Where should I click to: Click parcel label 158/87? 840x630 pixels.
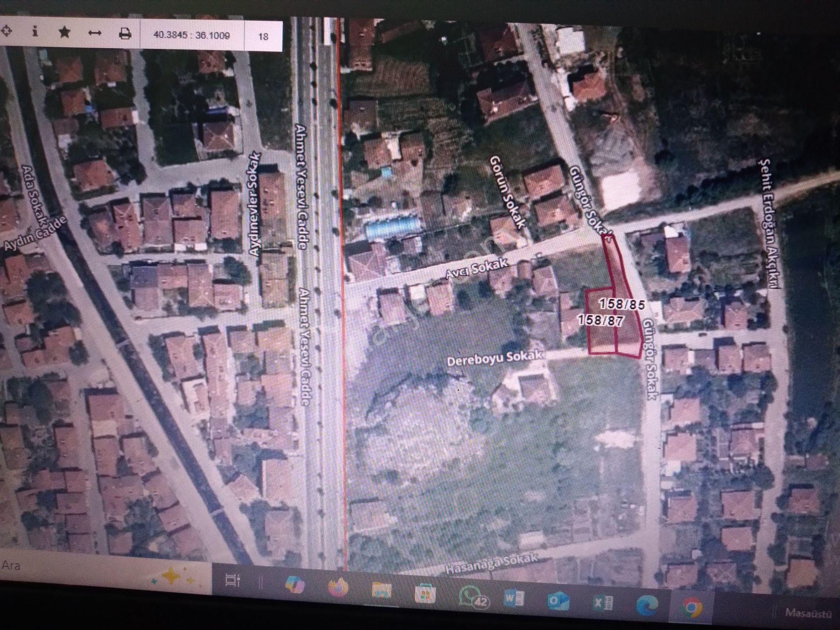[600, 320]
